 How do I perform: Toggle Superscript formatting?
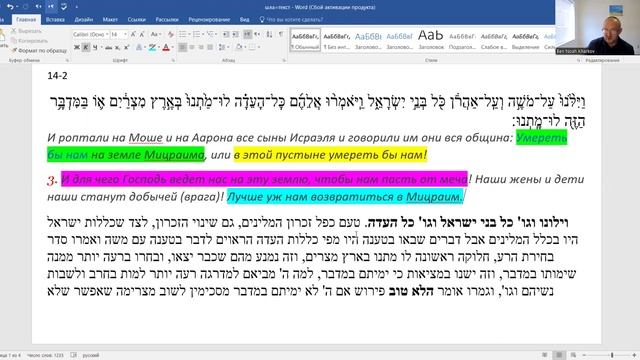(127, 47)
